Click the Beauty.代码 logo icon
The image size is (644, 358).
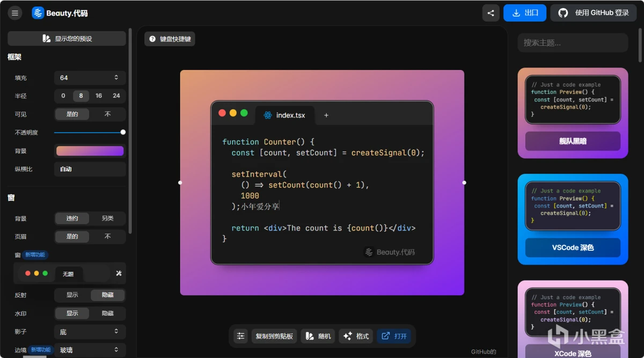(x=38, y=13)
